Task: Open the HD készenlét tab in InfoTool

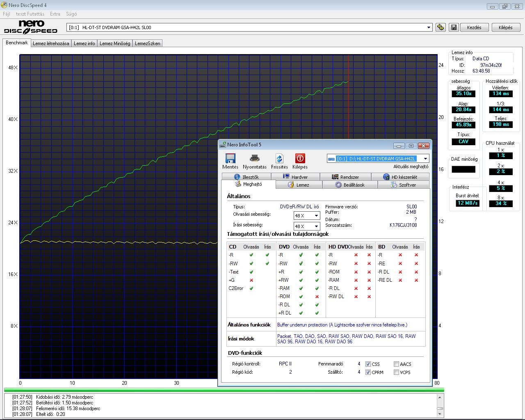Action: (400, 177)
